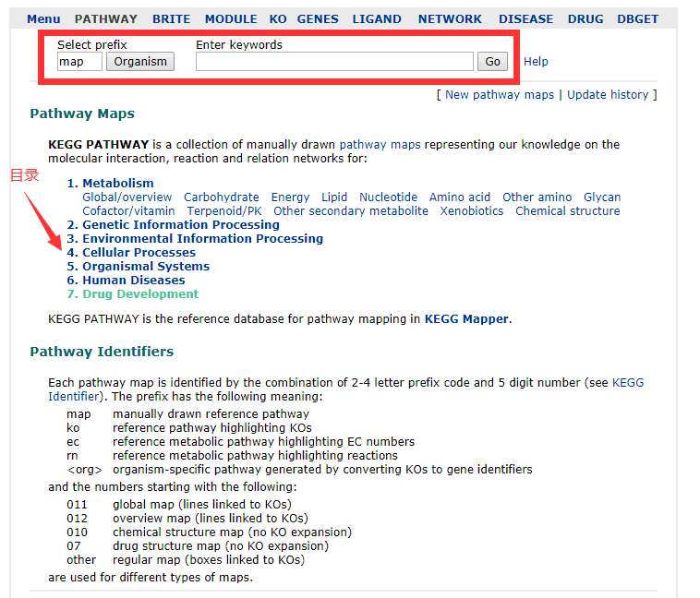Open the BRITE database tab
The image size is (700, 598).
172,18
